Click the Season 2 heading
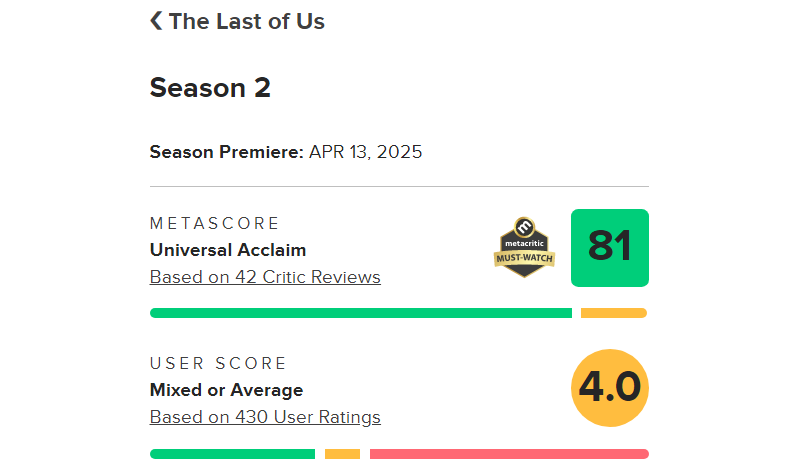The width and height of the screenshot is (800, 471). click(x=210, y=88)
